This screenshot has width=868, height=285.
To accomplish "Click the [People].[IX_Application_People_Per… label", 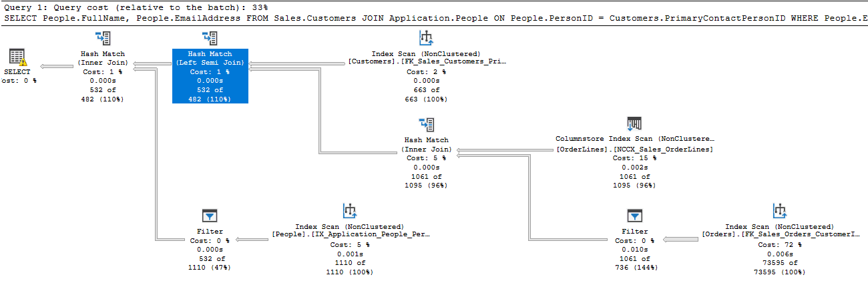I will (351, 235).
